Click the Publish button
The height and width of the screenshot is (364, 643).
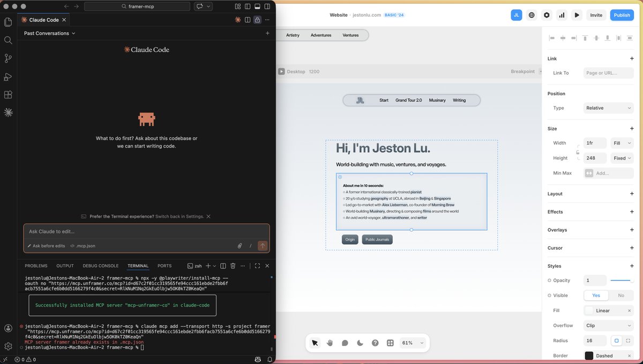coord(622,15)
